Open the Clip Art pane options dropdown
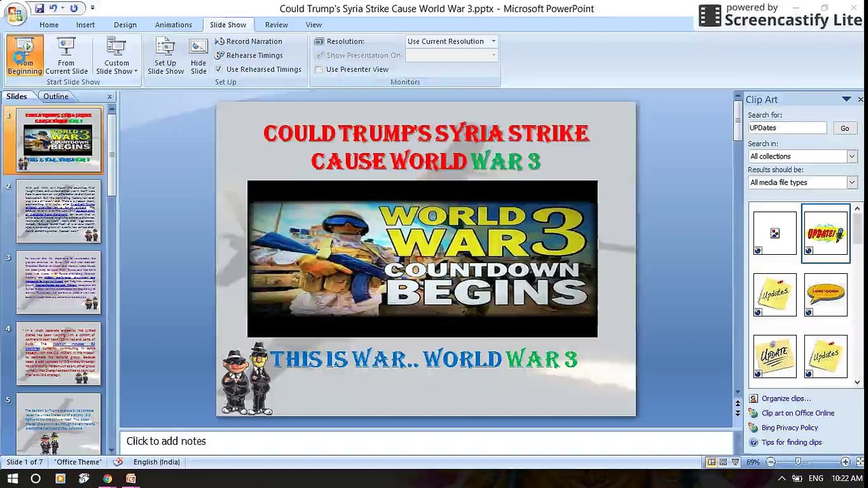The image size is (868, 488). (x=846, y=99)
